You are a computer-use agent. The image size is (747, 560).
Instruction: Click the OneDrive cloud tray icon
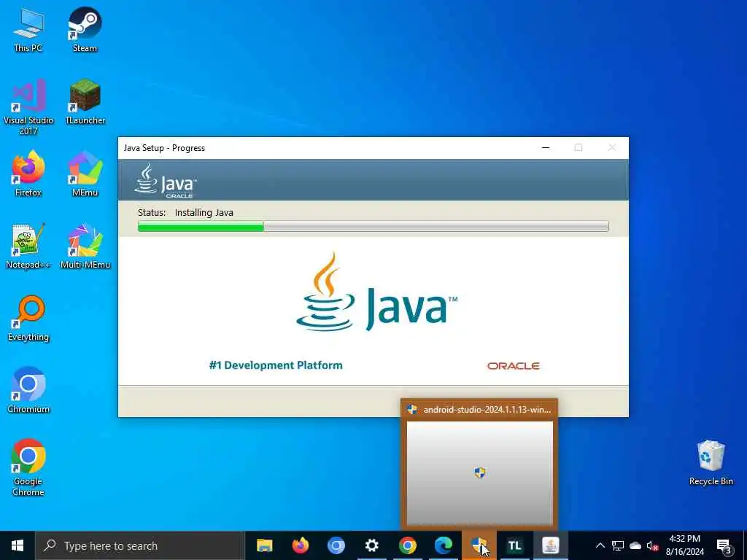(x=635, y=545)
